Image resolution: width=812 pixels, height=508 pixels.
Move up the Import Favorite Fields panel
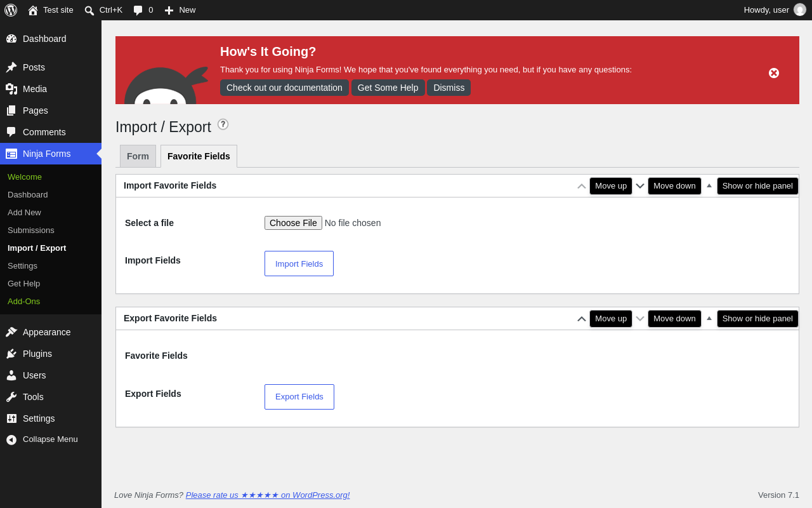tap(582, 186)
